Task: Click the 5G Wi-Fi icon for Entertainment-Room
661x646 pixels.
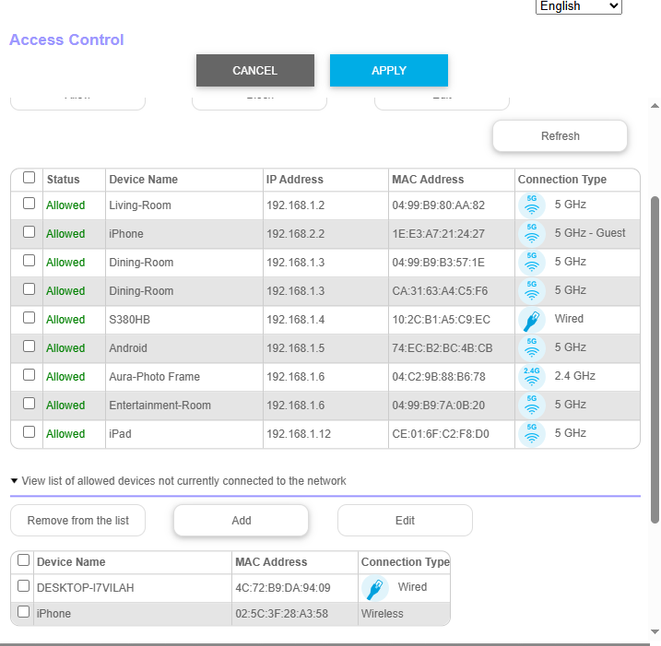Action: point(532,405)
